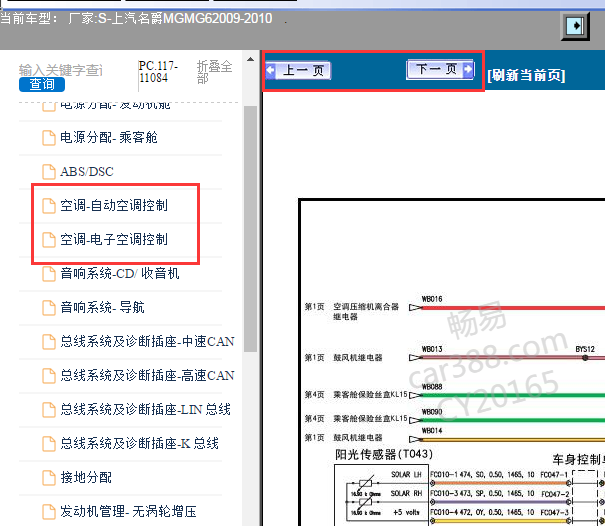Open 音响系统-导航 entry
Screen dimensions: 605x526
pos(102,308)
